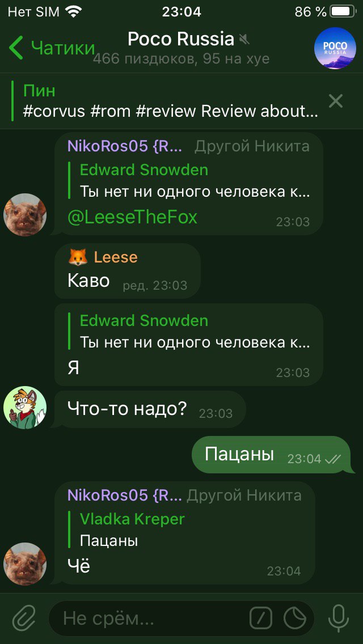Tap the Leese sender name
This screenshot has width=363, height=644.
pyautogui.click(x=116, y=257)
